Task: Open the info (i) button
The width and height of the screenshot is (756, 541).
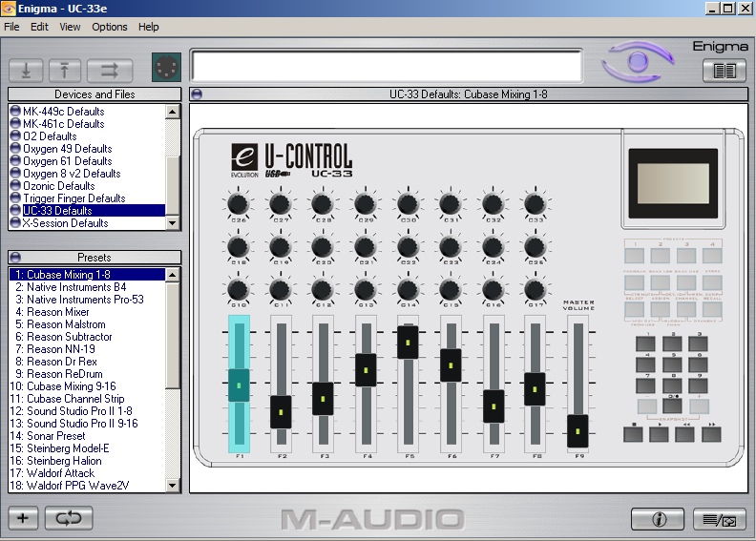Action: coord(658,519)
